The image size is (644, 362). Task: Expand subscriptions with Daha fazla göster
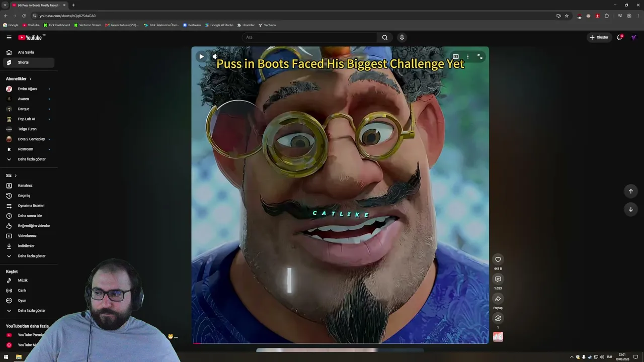29,159
